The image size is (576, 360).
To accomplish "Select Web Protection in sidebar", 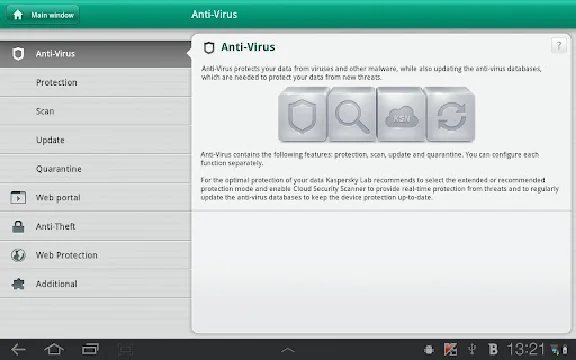I will (x=95, y=255).
